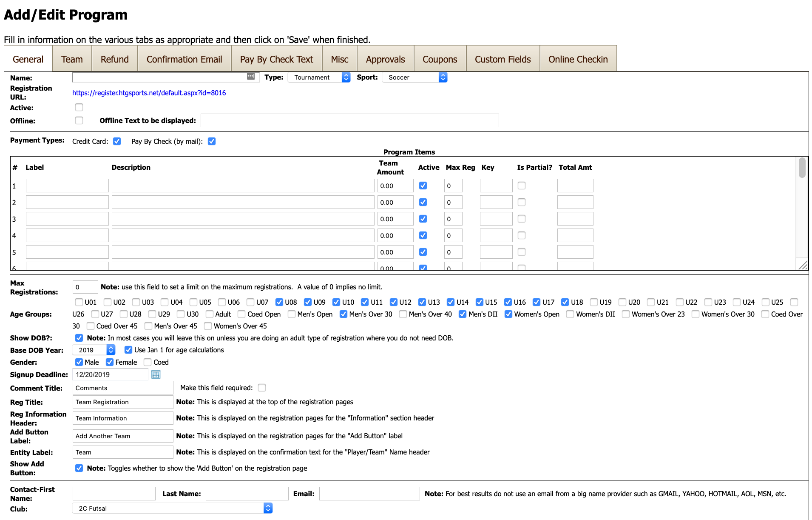This screenshot has height=520, width=812.
Task: Open the Sport Soccer dropdown
Action: pyautogui.click(x=415, y=77)
